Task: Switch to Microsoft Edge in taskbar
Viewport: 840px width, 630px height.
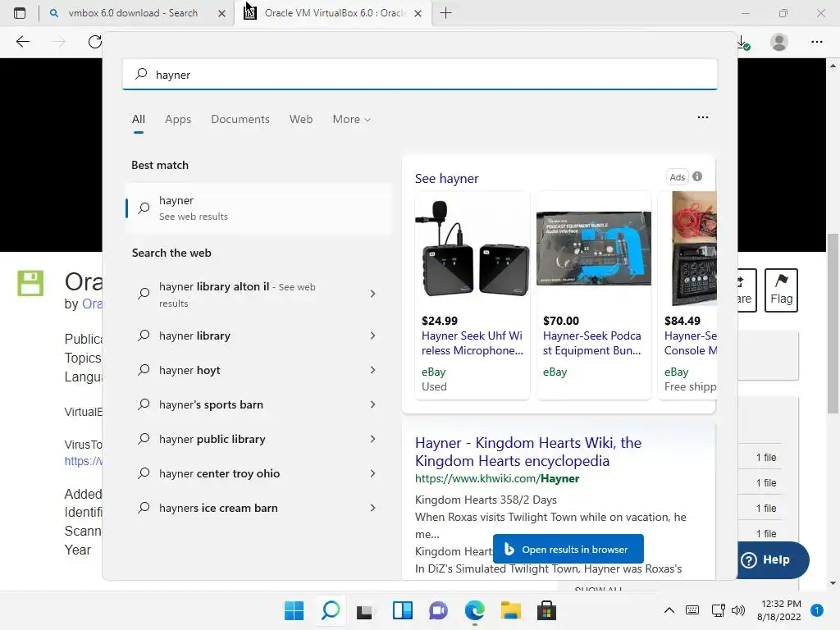Action: click(x=475, y=610)
